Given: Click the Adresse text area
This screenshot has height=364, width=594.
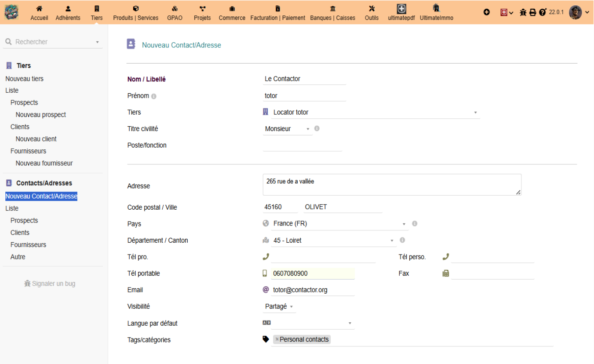Looking at the screenshot, I should coord(392,185).
